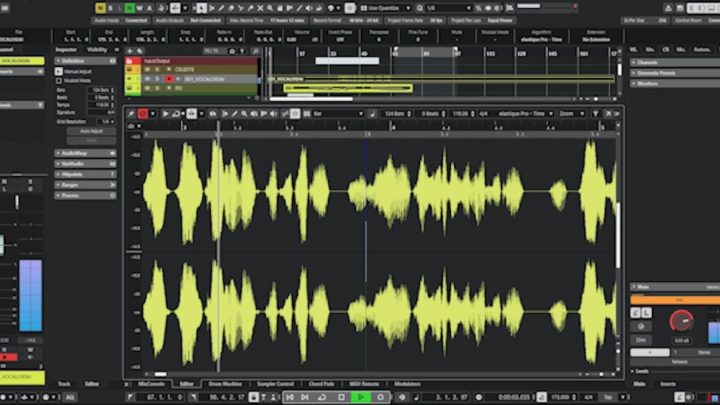Expand the Hitpoints inspector section
Image resolution: width=720 pixels, height=405 pixels.
(85, 174)
